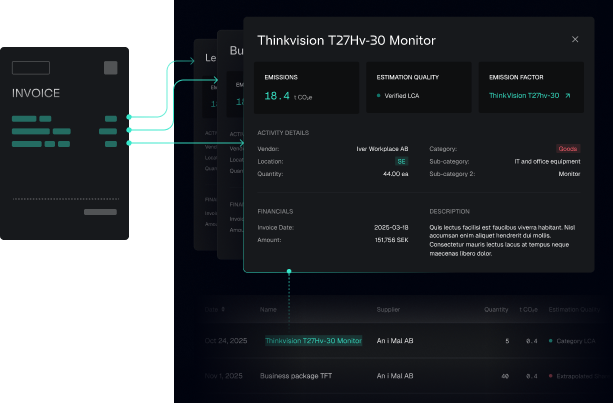This screenshot has height=403, width=613.
Task: Click the Category LCA quality label
Action: click(575, 341)
